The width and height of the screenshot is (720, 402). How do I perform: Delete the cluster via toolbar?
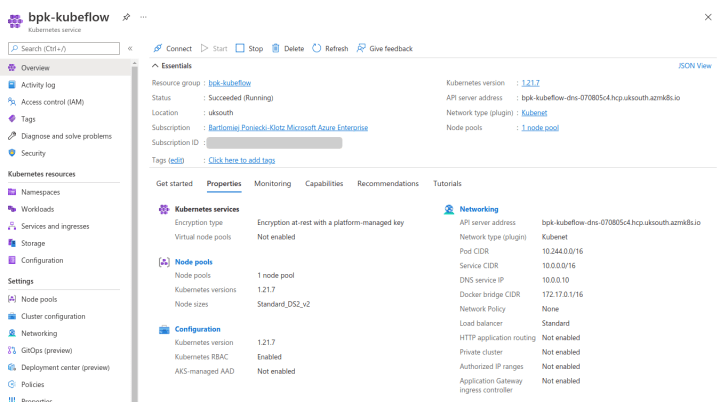click(288, 48)
